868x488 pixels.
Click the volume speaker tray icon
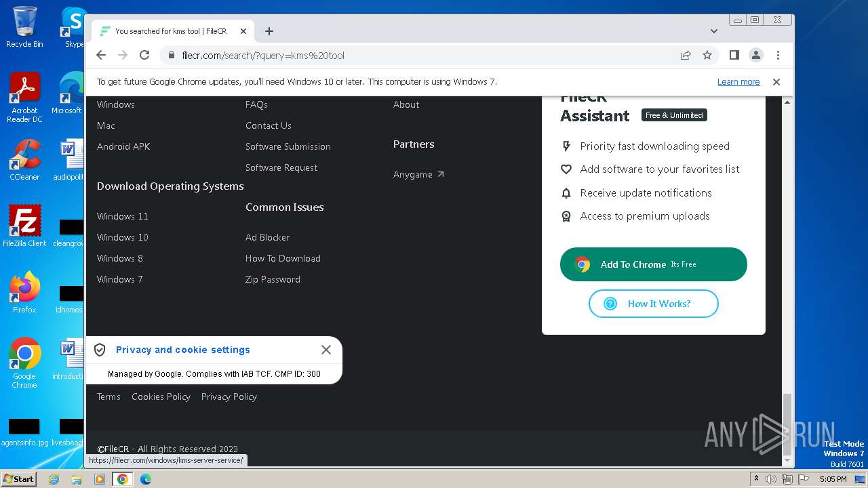point(771,479)
